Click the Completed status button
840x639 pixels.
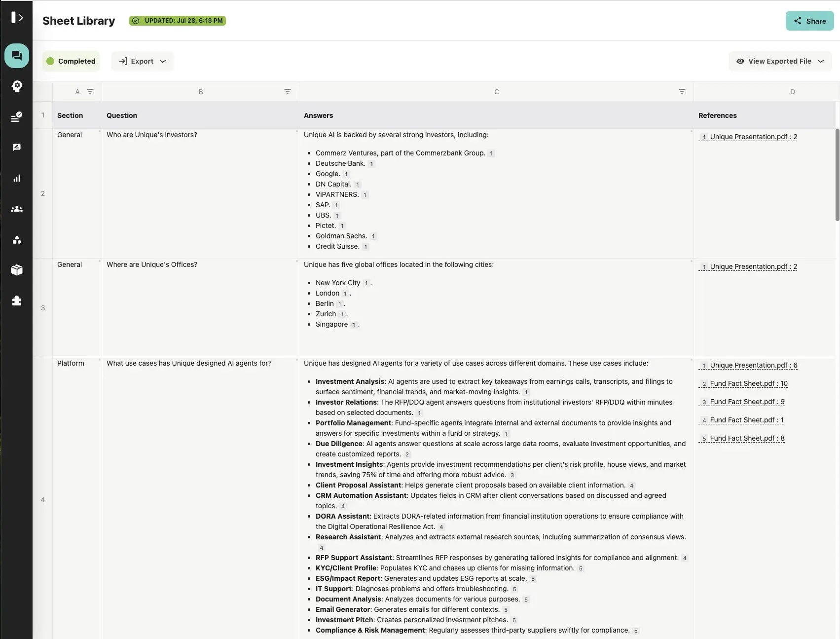[71, 61]
